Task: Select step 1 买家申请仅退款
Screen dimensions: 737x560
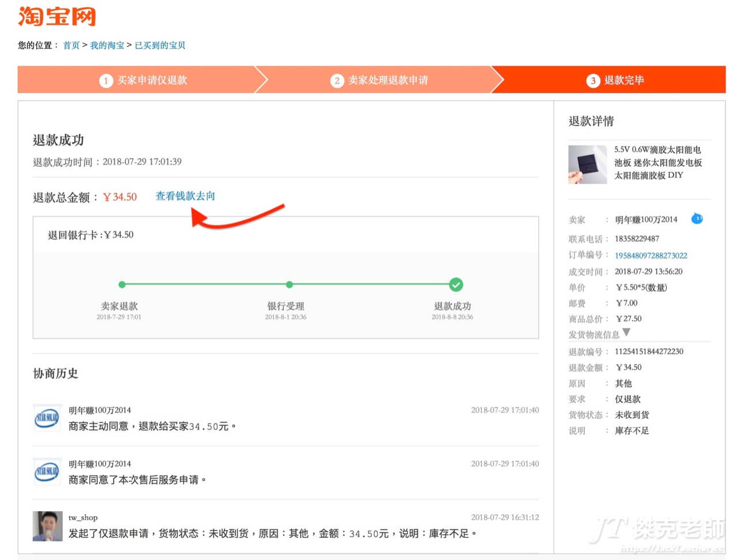Action: tap(143, 80)
